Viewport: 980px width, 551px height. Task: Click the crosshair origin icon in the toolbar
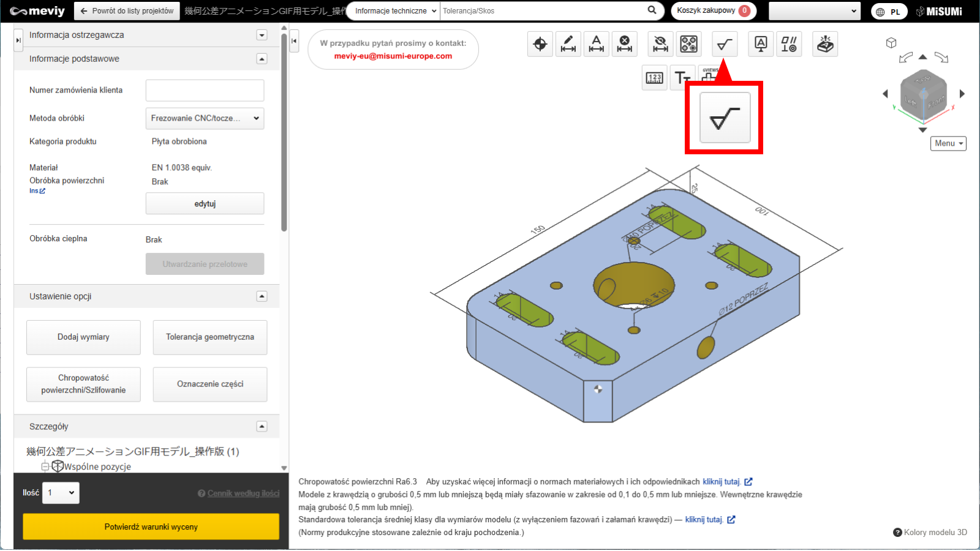coord(540,44)
